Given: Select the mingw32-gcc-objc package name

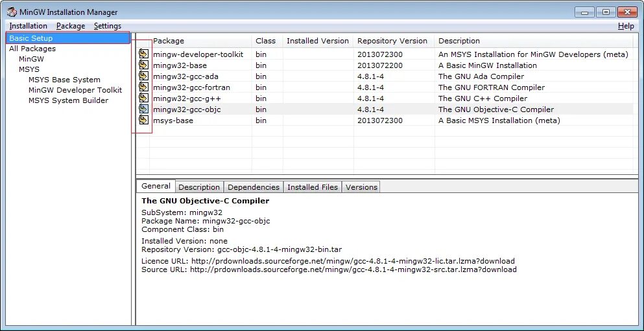Looking at the screenshot, I should [187, 109].
